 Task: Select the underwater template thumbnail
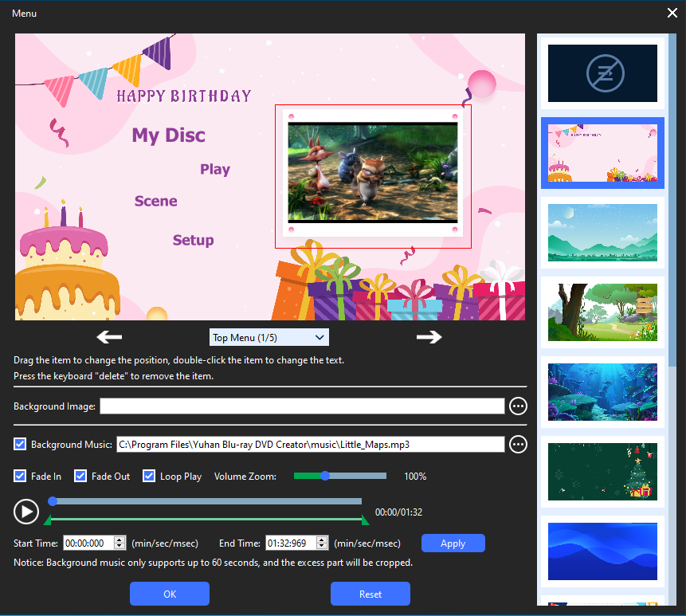[x=602, y=392]
